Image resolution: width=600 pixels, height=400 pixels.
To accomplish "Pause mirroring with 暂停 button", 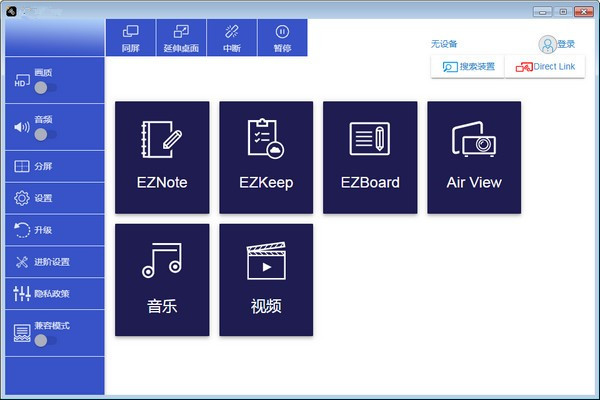I will [282, 38].
